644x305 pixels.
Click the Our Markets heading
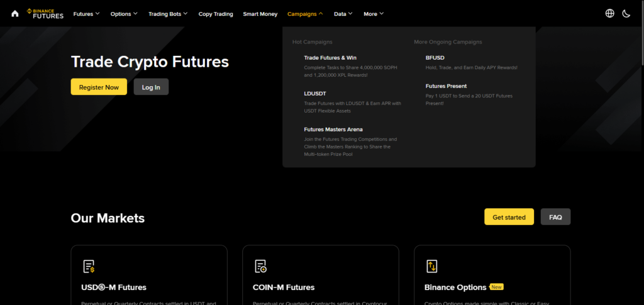pyautogui.click(x=108, y=218)
